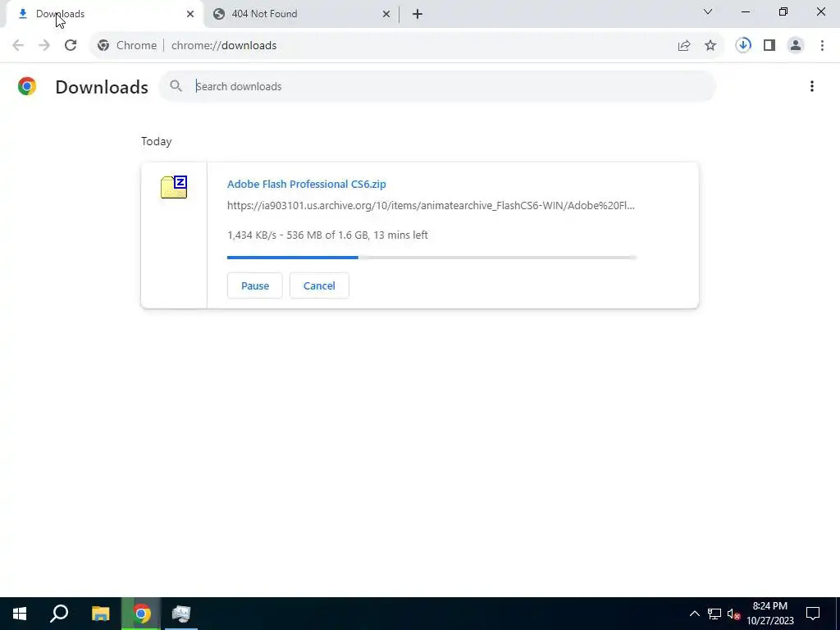Bookmark this tab with the star icon
Screen dimensions: 840x630
[x=710, y=46]
